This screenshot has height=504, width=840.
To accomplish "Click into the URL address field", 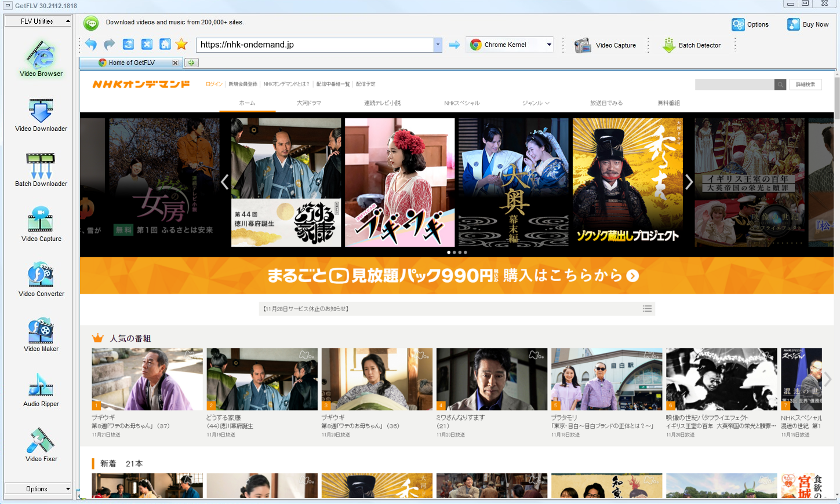I will (315, 45).
